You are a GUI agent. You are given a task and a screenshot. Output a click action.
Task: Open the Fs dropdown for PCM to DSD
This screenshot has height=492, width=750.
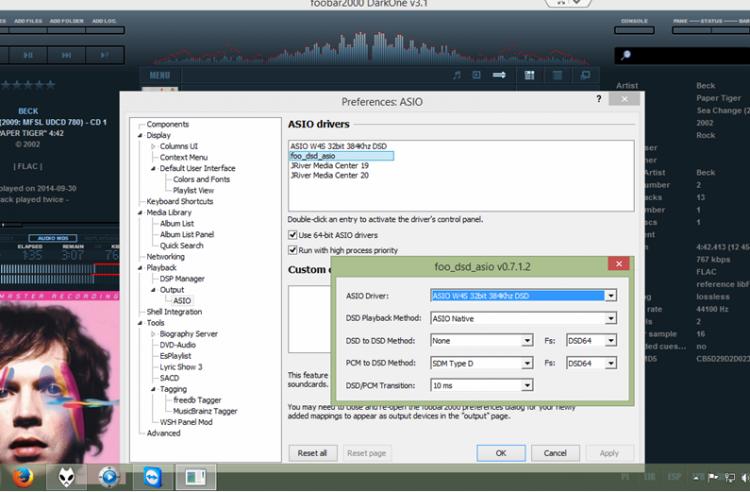pos(611,363)
